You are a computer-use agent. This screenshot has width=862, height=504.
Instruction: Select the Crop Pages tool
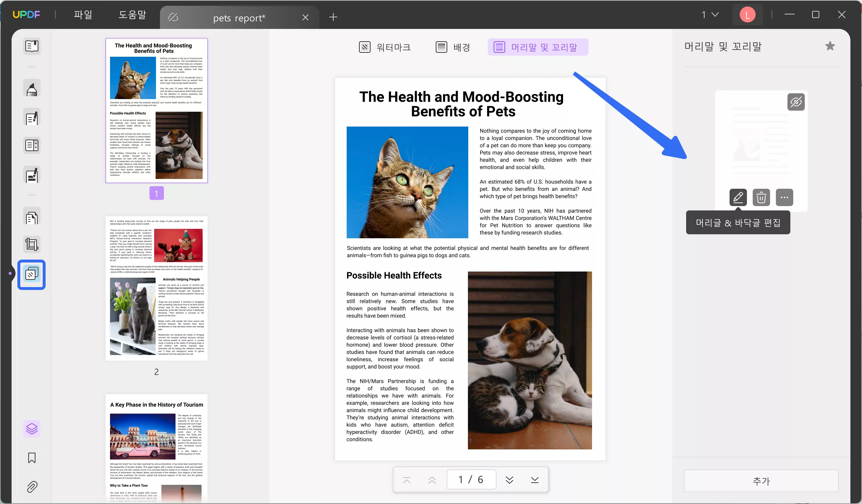point(32,244)
